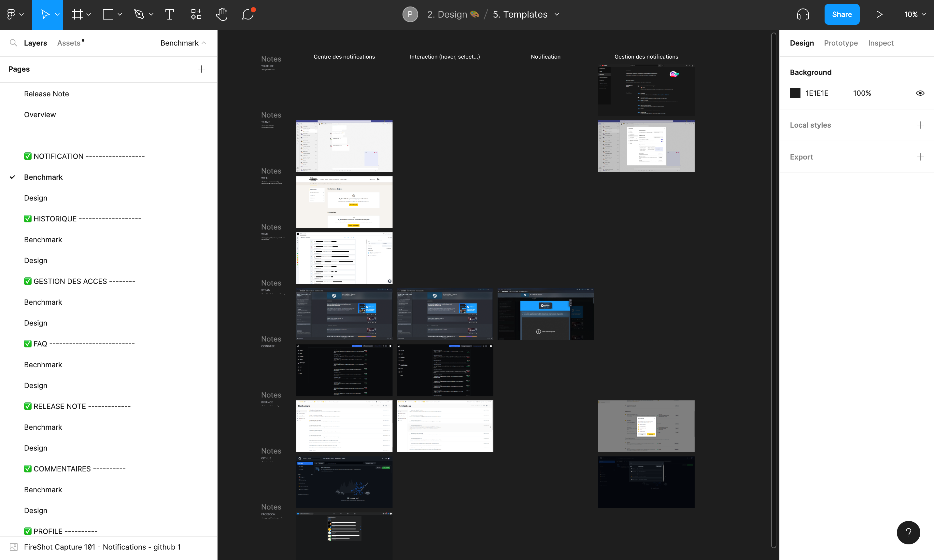934x560 pixels.
Task: Activate the Hand tool
Action: click(x=221, y=14)
